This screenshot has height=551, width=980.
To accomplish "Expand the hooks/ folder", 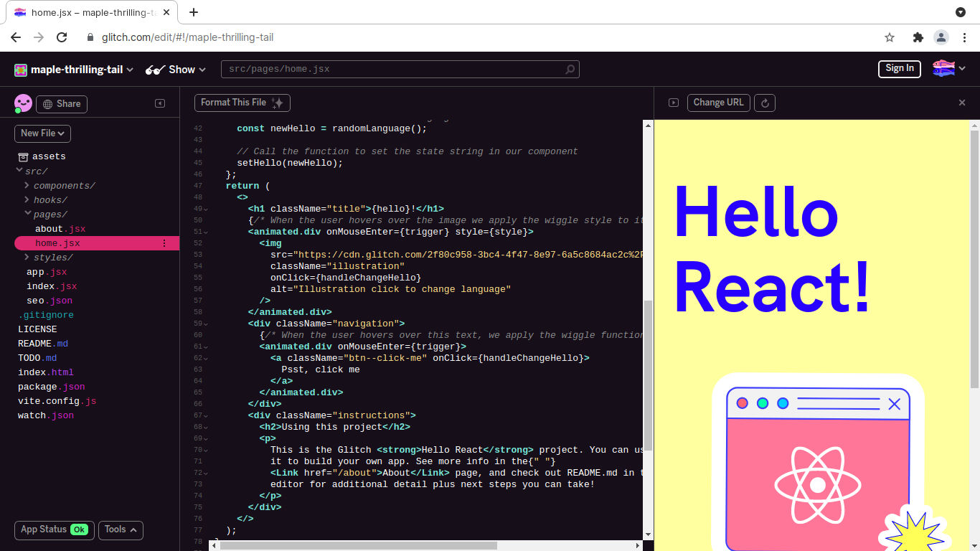I will (x=27, y=199).
